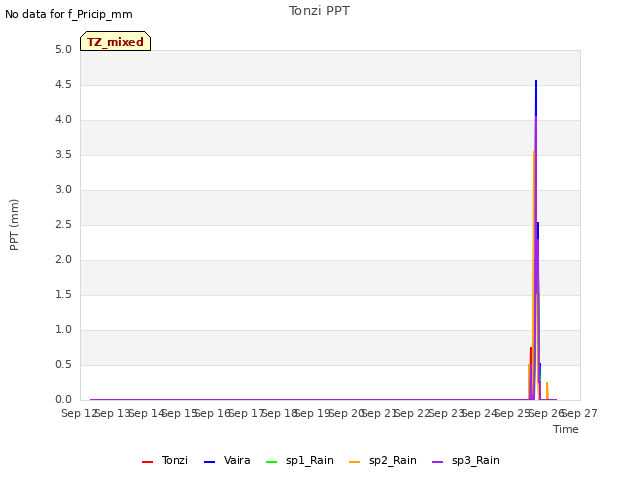The width and height of the screenshot is (640, 480).
Task: Toggle the Vaira legend entry
Action: (227, 460)
